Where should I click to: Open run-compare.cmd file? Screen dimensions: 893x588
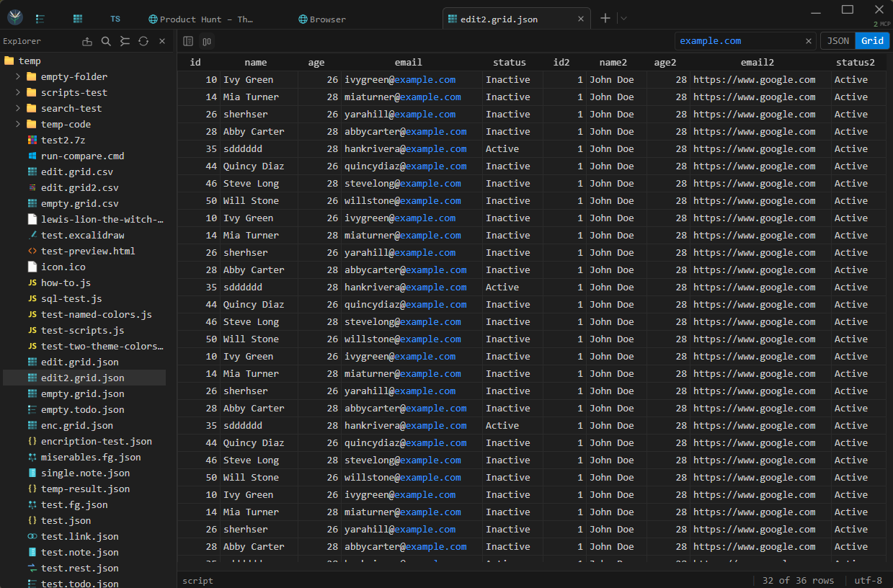click(84, 156)
